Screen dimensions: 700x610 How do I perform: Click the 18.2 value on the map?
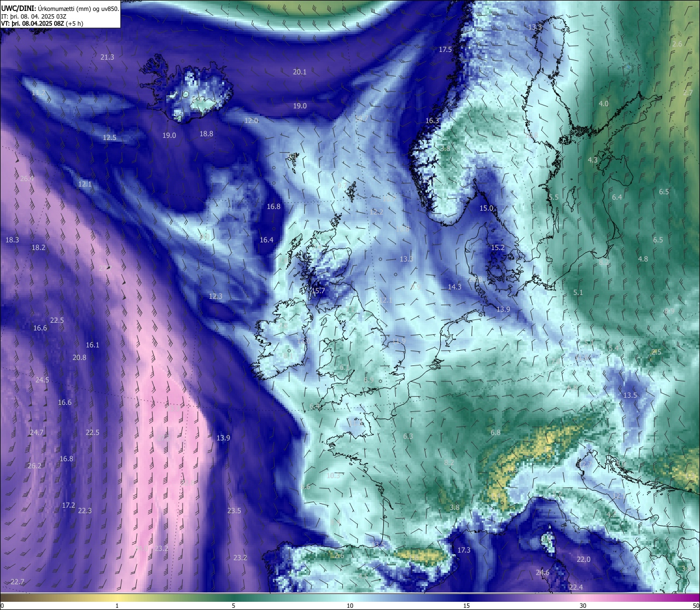(38, 247)
